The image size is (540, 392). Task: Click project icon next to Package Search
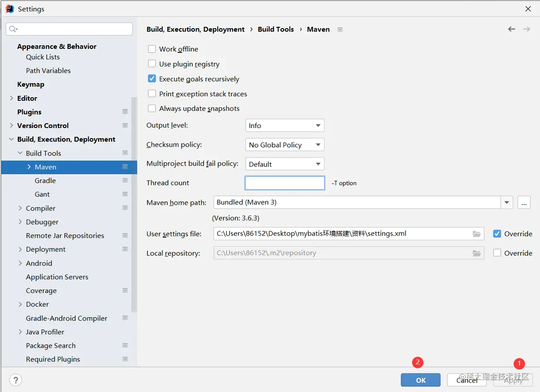tap(125, 345)
